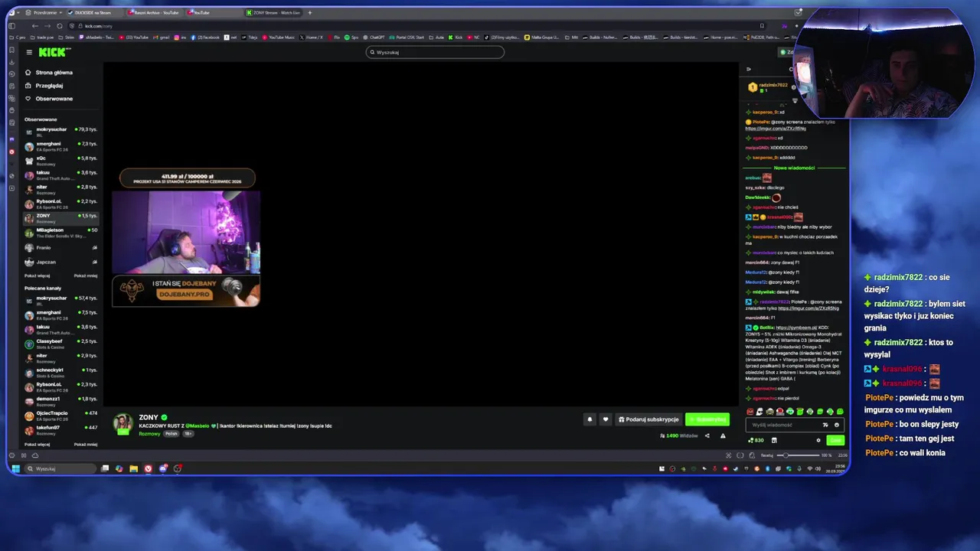This screenshot has width=980, height=551.
Task: Open followed channel xQc
Action: tap(61, 161)
